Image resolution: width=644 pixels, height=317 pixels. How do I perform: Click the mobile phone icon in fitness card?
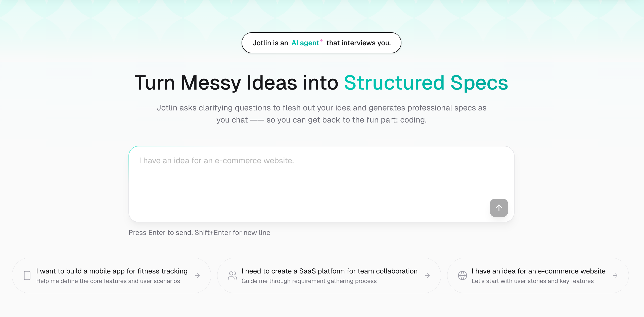coord(27,275)
